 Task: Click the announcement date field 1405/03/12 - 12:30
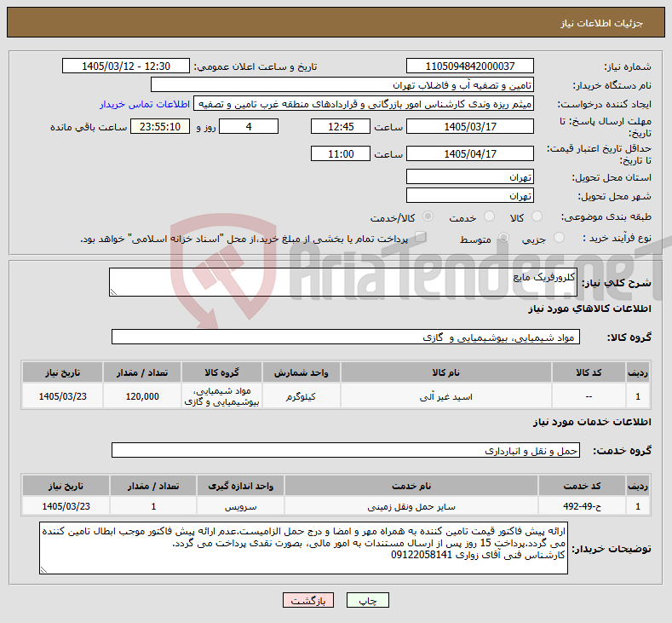[125, 66]
